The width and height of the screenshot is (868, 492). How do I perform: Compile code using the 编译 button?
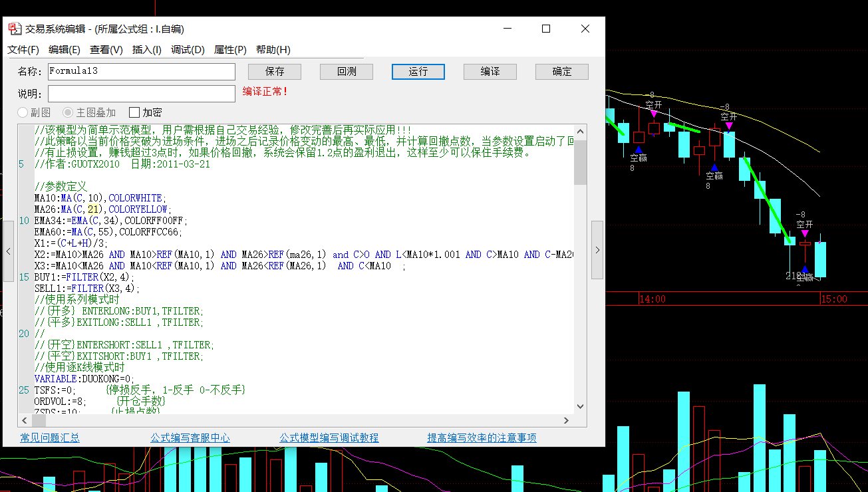[x=490, y=71]
